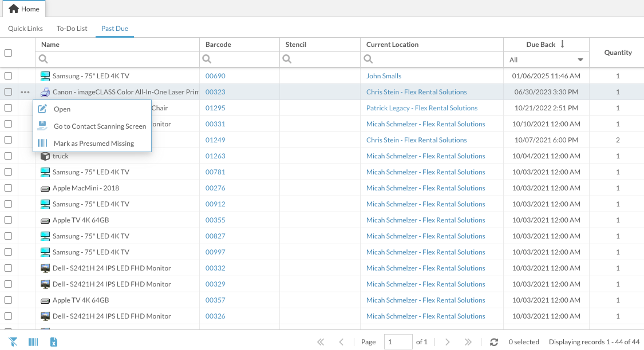
Task: Click TV icon on barcode 00781 row
Action: pos(45,172)
